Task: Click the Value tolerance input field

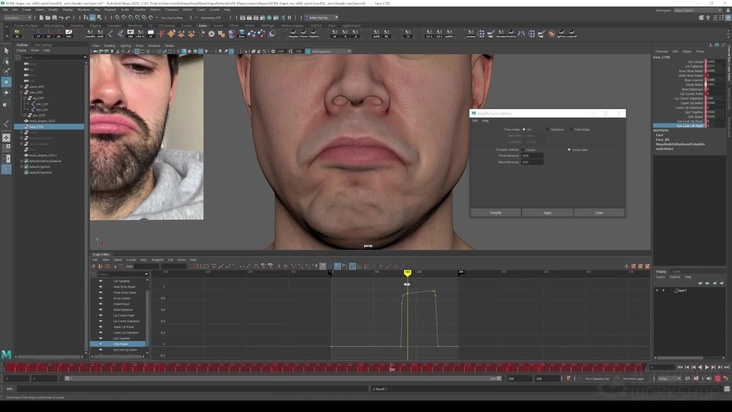Action: [533, 162]
